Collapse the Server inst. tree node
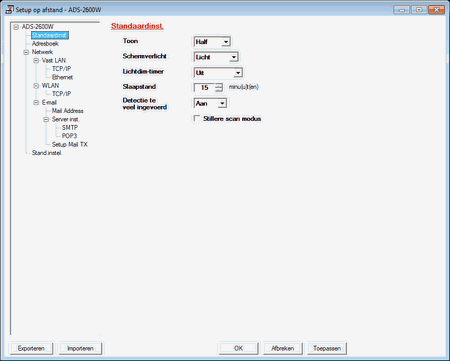This screenshot has height=361, width=450. click(46, 119)
